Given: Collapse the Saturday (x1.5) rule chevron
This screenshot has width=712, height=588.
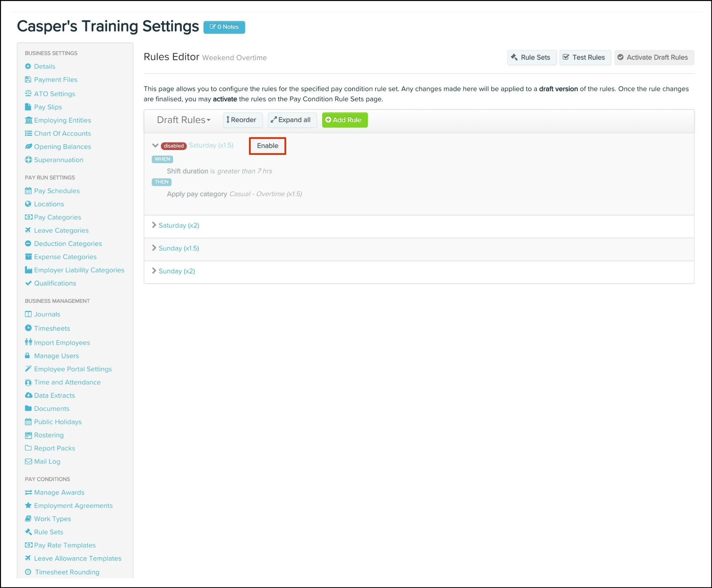Looking at the screenshot, I should click(x=155, y=145).
